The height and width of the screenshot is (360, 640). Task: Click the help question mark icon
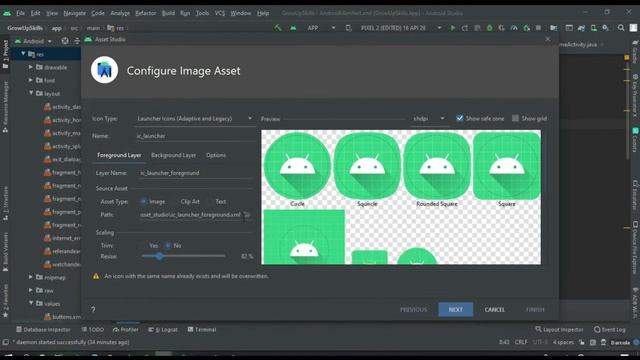pos(93,309)
